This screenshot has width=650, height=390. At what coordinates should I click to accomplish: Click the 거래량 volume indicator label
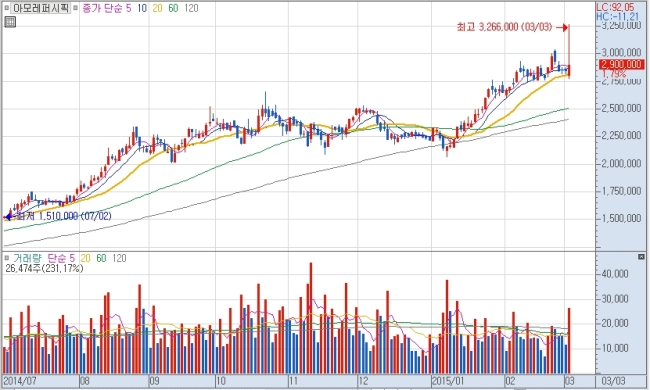click(27, 258)
